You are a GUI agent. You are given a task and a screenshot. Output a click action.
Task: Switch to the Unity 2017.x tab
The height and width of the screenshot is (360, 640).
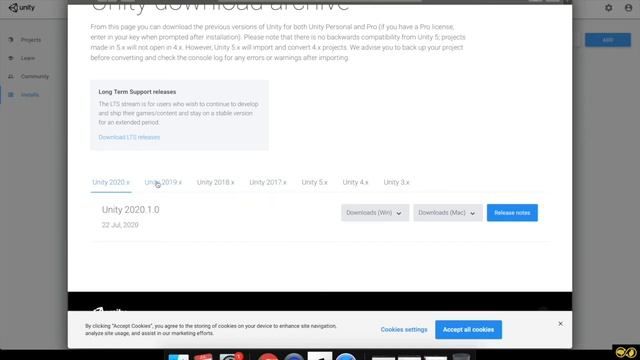(x=268, y=182)
